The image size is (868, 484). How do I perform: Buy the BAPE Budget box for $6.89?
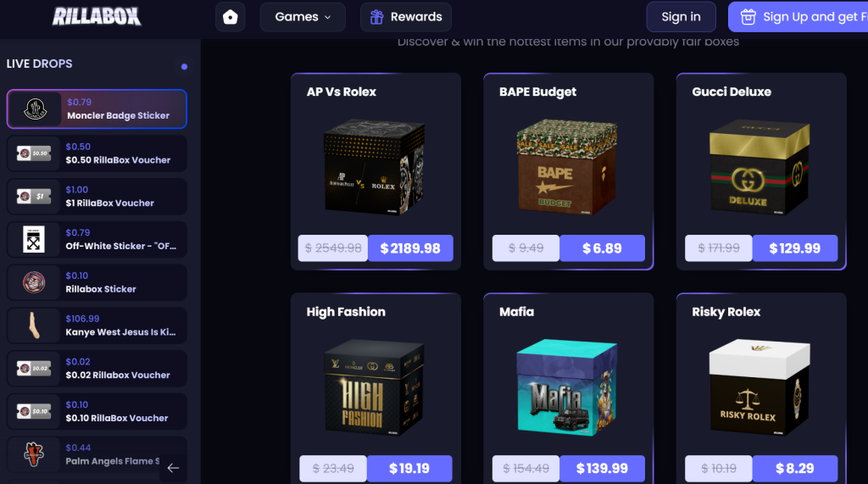coord(602,248)
